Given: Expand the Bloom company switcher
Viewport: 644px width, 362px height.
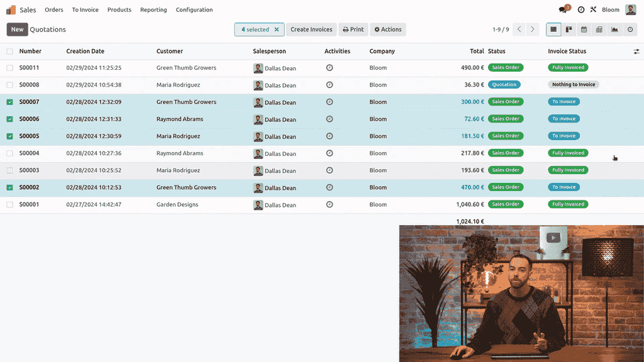Looking at the screenshot, I should pos(610,10).
